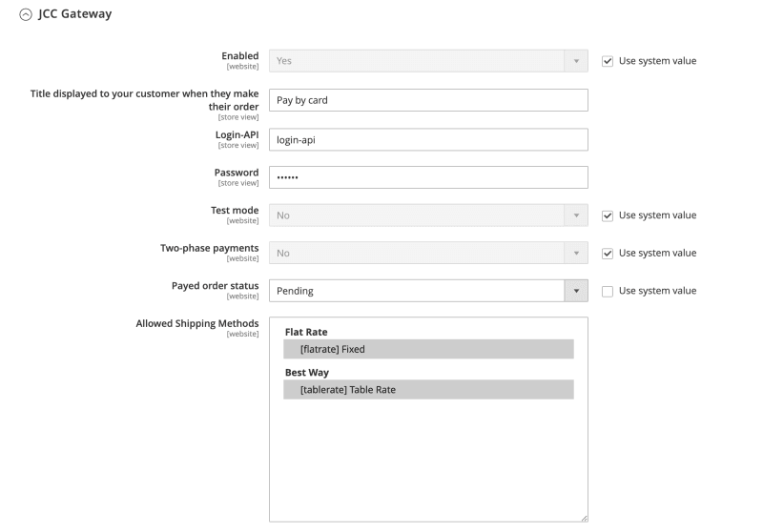Collapse the JCC Gateway section chevron
Viewport: 763px width, 532px height.
pyautogui.click(x=25, y=13)
